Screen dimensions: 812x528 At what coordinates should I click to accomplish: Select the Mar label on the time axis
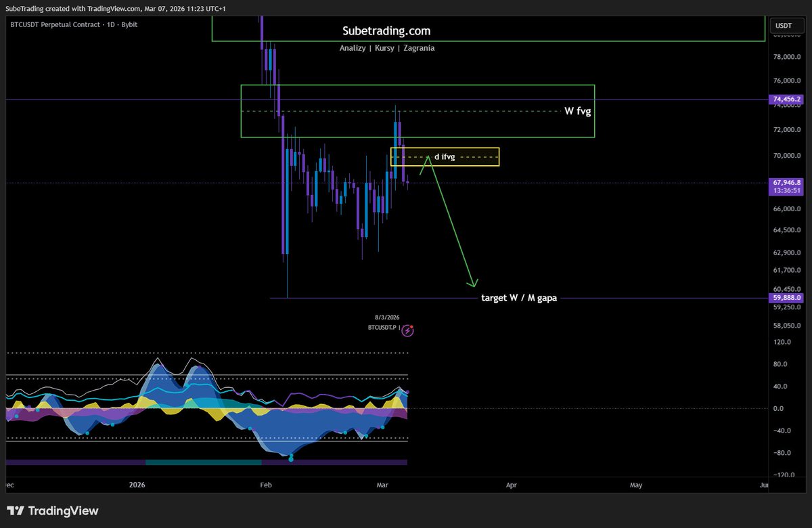coord(382,485)
